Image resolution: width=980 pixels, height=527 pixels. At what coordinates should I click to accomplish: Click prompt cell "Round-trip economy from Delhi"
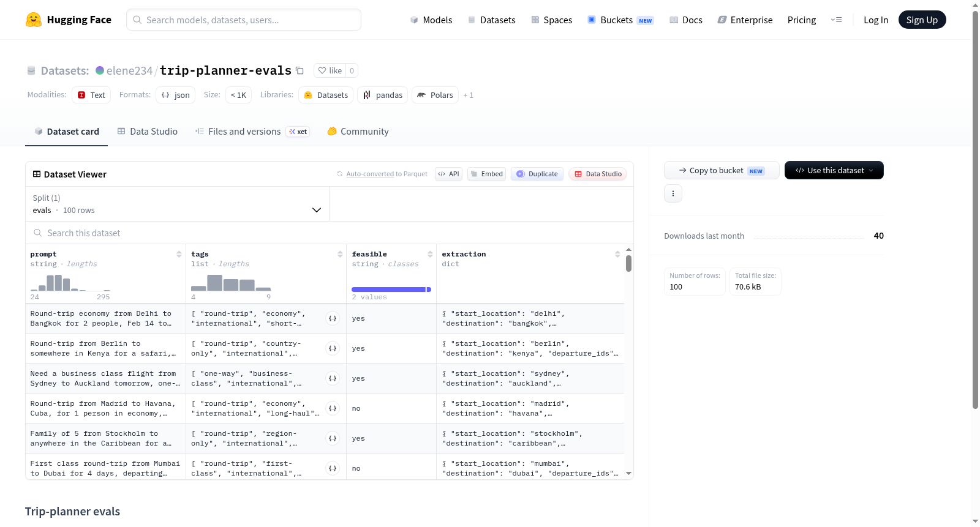105,318
